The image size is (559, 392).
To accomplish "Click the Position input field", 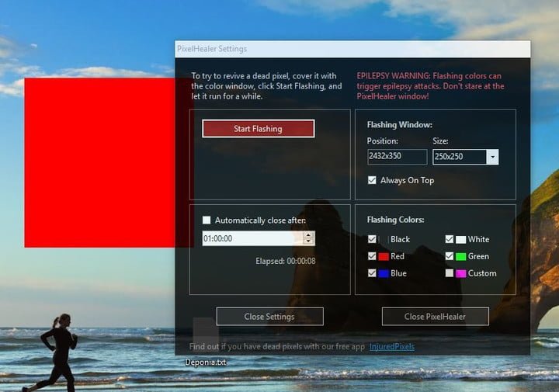I will pos(397,157).
